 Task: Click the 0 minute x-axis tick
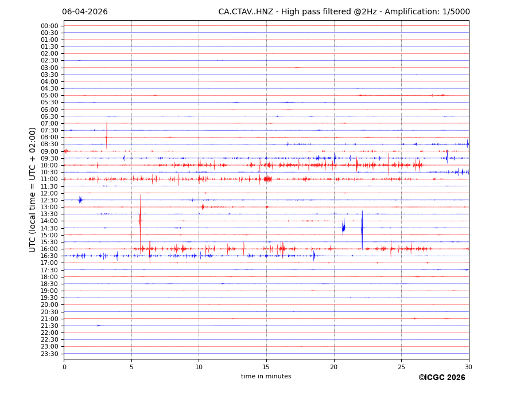coord(64,367)
